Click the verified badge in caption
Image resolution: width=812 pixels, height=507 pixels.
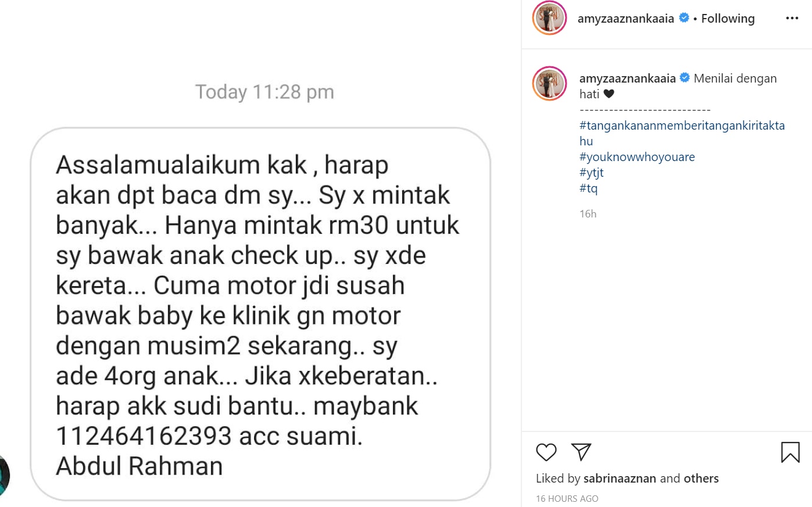pyautogui.click(x=685, y=78)
